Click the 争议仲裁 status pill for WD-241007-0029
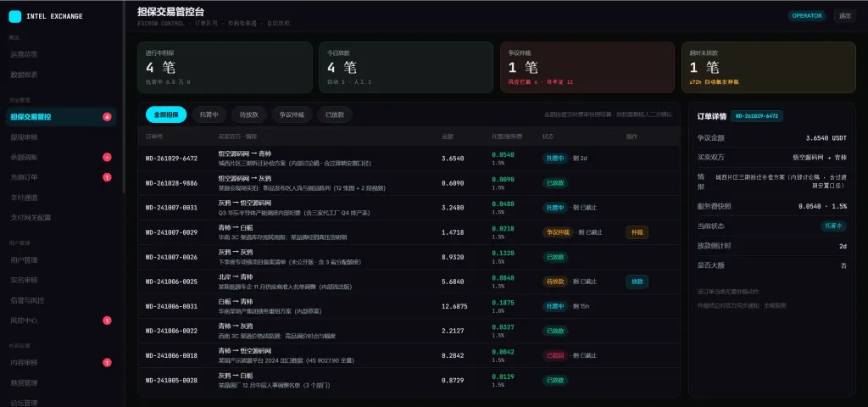 coord(558,232)
